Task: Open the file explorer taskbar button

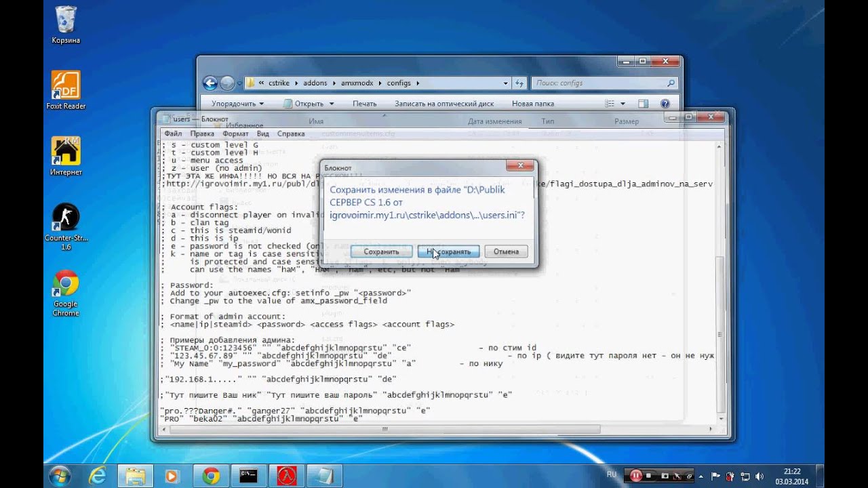Action: (x=135, y=476)
